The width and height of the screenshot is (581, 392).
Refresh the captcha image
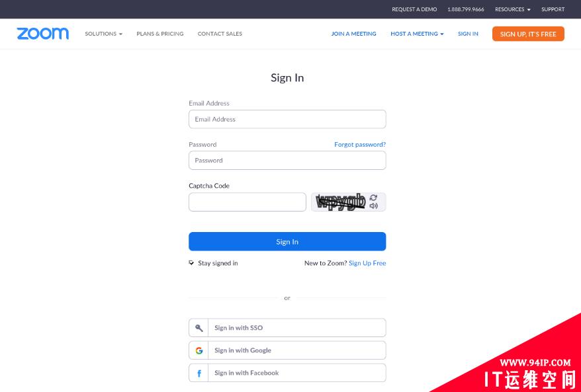coord(373,198)
